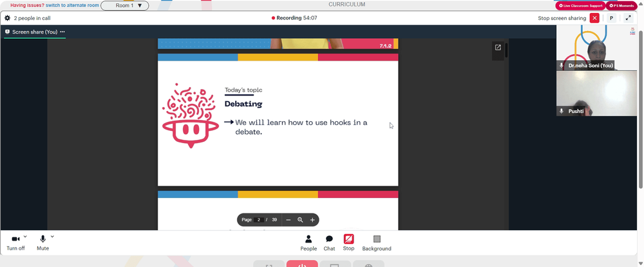
Task: Open Background options
Action: (377, 242)
